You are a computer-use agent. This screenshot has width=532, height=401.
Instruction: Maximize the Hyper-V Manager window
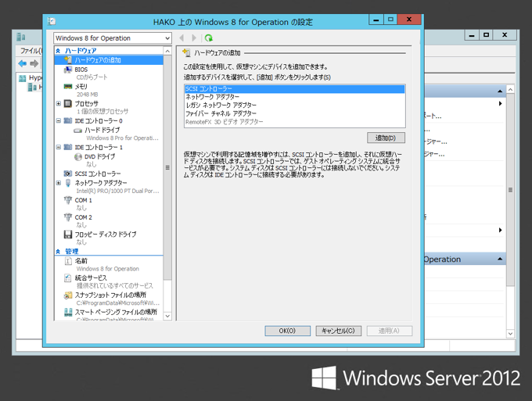pyautogui.click(x=486, y=35)
